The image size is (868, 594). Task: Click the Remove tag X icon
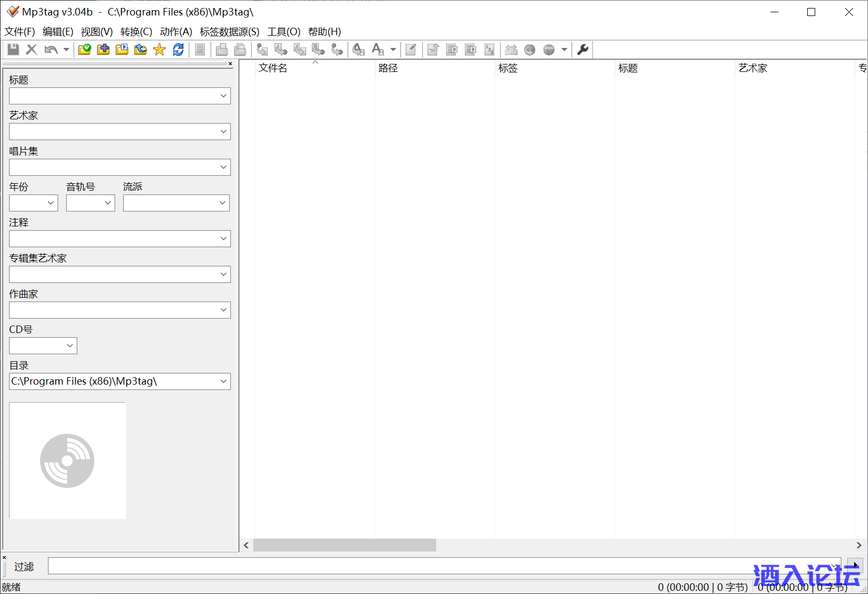(32, 50)
